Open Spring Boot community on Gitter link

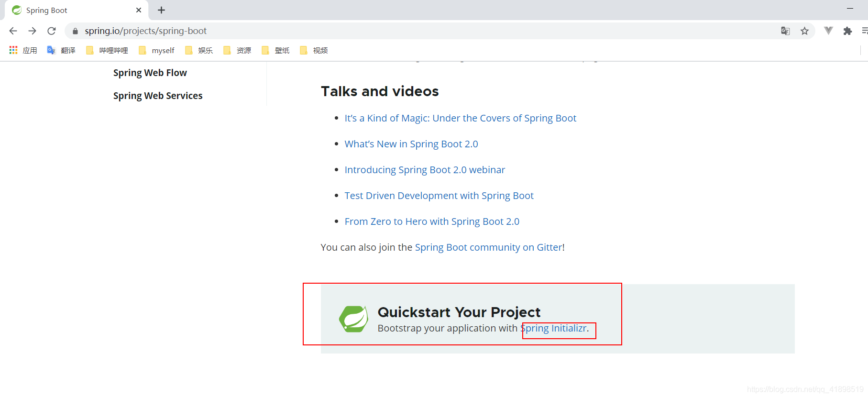(x=489, y=247)
